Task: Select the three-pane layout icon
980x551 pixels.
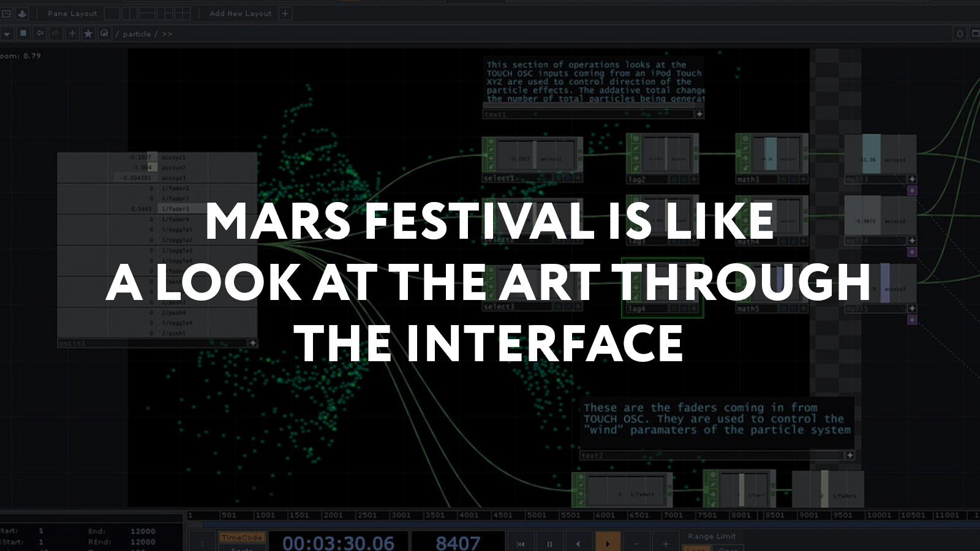Action: (x=165, y=13)
